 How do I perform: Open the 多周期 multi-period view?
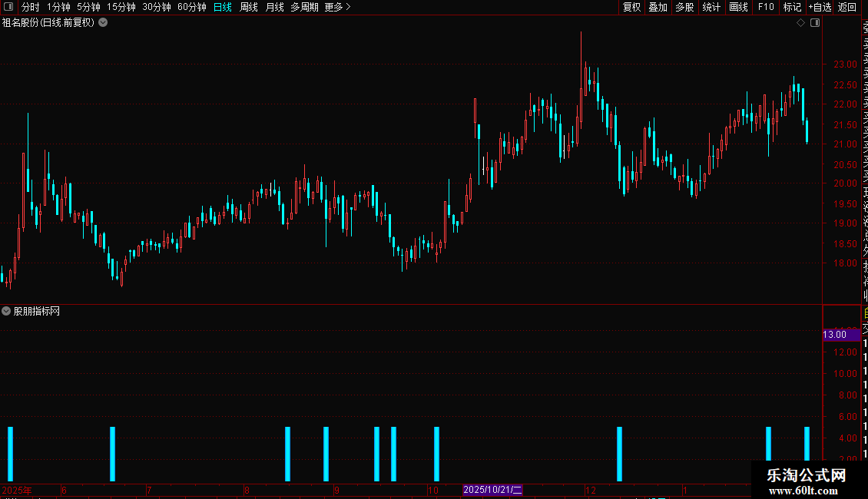(304, 7)
